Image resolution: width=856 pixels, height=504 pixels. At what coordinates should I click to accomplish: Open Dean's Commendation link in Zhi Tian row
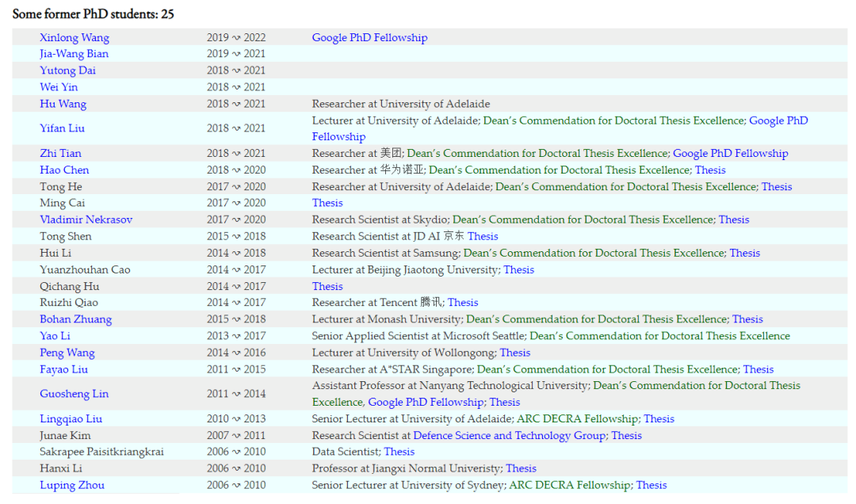(x=537, y=154)
